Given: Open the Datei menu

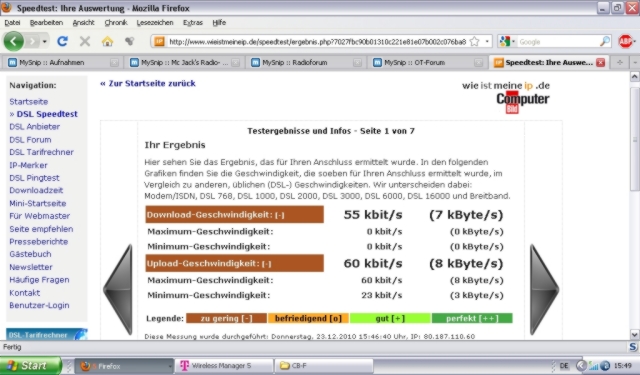Looking at the screenshot, I should click(x=12, y=23).
